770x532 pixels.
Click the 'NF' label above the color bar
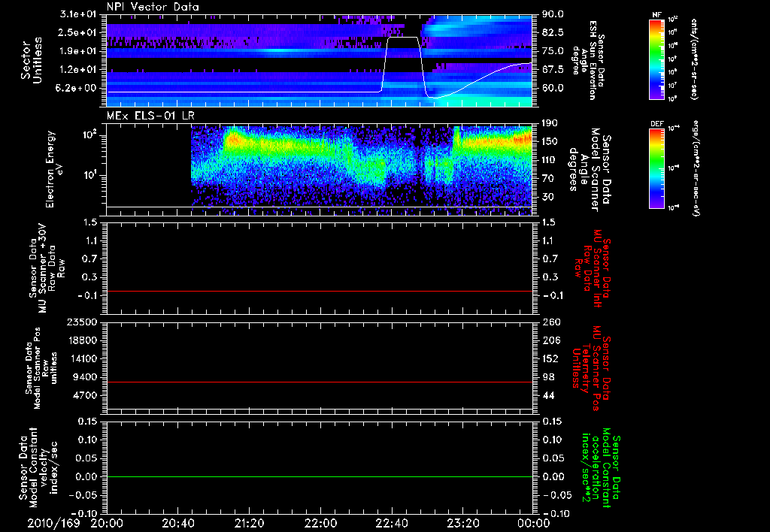click(657, 15)
